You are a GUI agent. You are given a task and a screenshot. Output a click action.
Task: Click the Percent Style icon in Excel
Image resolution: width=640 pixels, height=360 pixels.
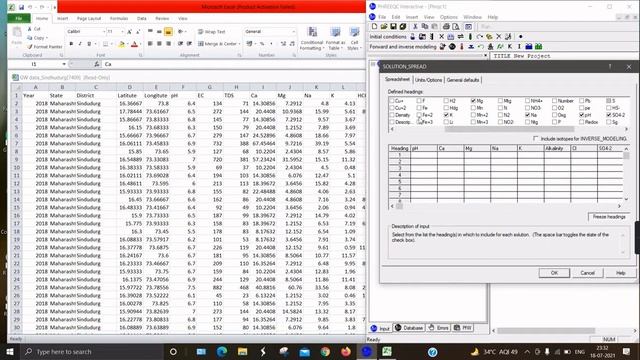coord(262,44)
